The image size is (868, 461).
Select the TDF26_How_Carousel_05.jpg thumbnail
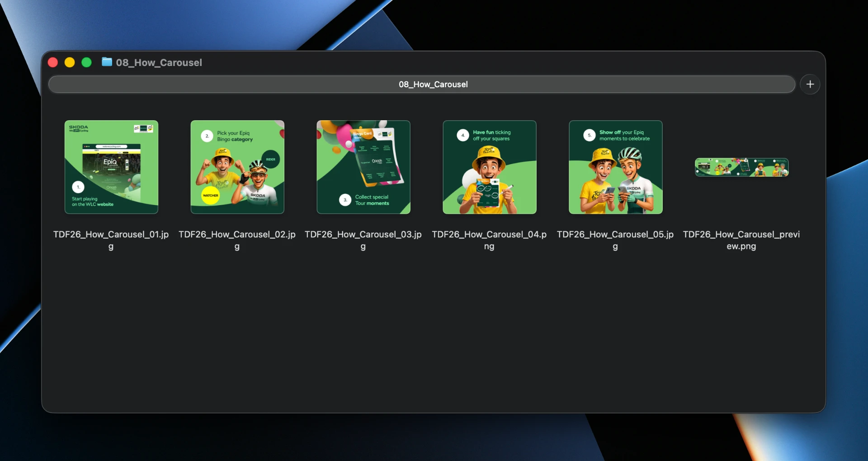(x=616, y=167)
